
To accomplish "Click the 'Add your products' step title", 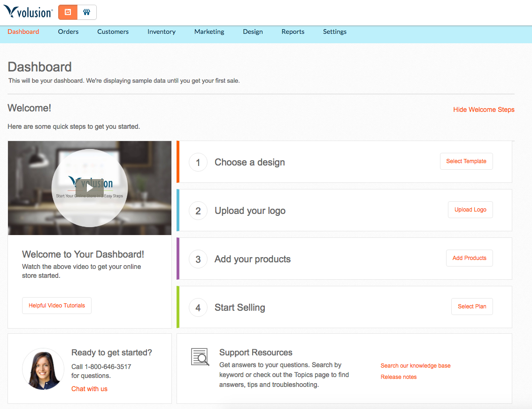I will pyautogui.click(x=253, y=259).
